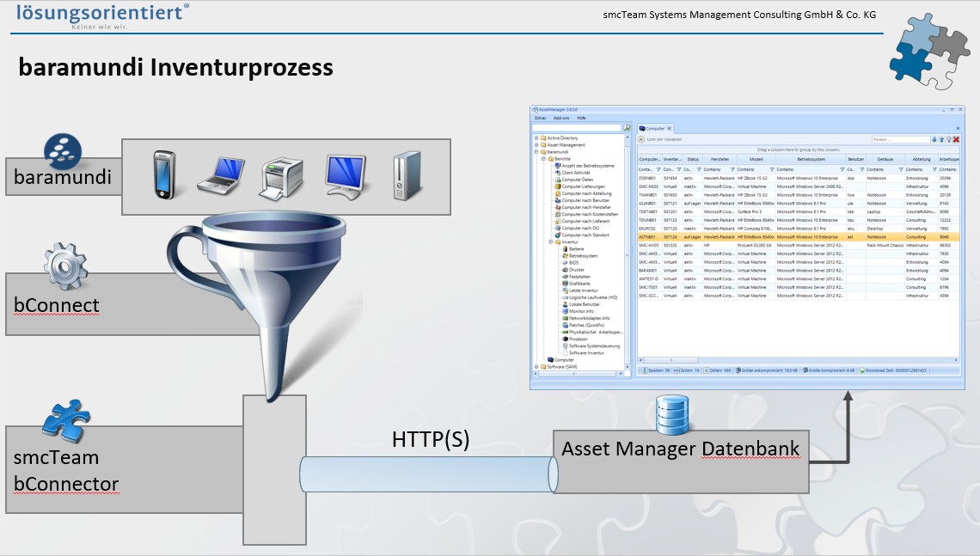
Task: Open the Extras menu
Action: (540, 118)
